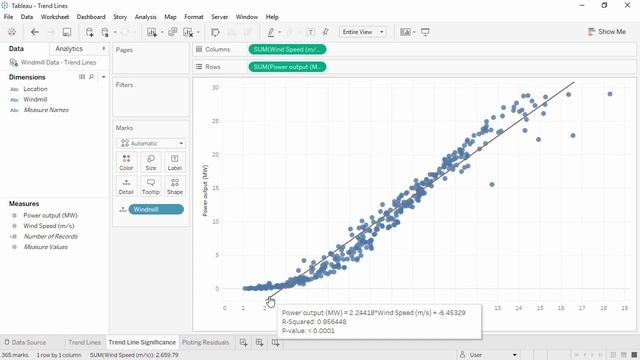Click the New Story icon beside sheet tabs
The height and width of the screenshot is (360, 640).
click(x=276, y=342)
